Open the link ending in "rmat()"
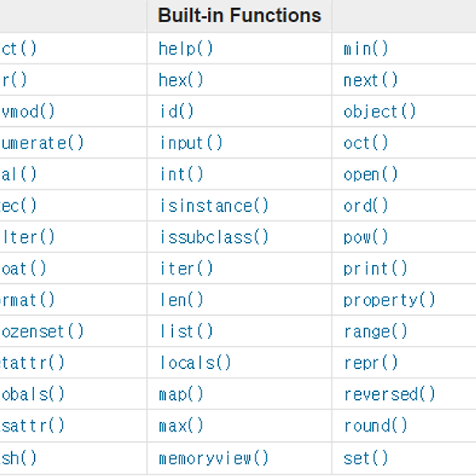 click(x=27, y=301)
